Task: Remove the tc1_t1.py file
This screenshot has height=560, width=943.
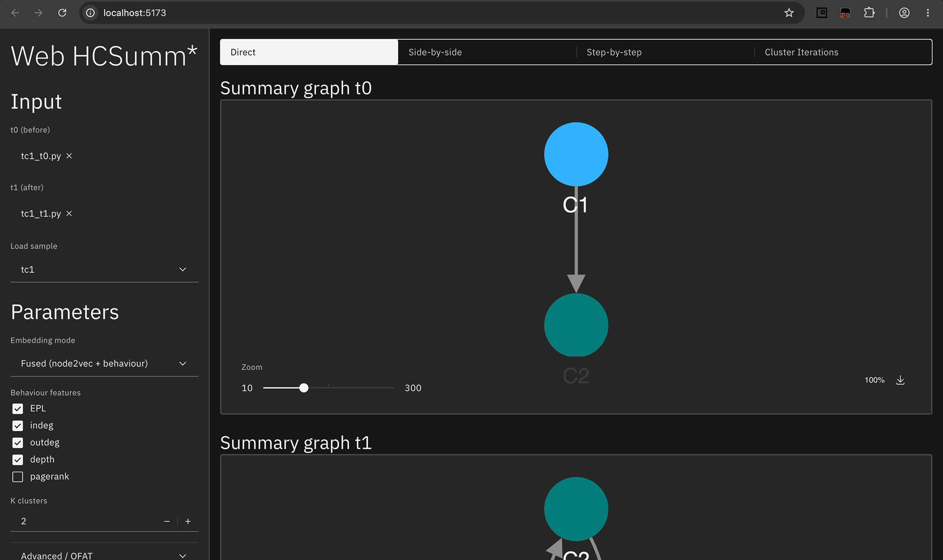Action: coord(69,214)
